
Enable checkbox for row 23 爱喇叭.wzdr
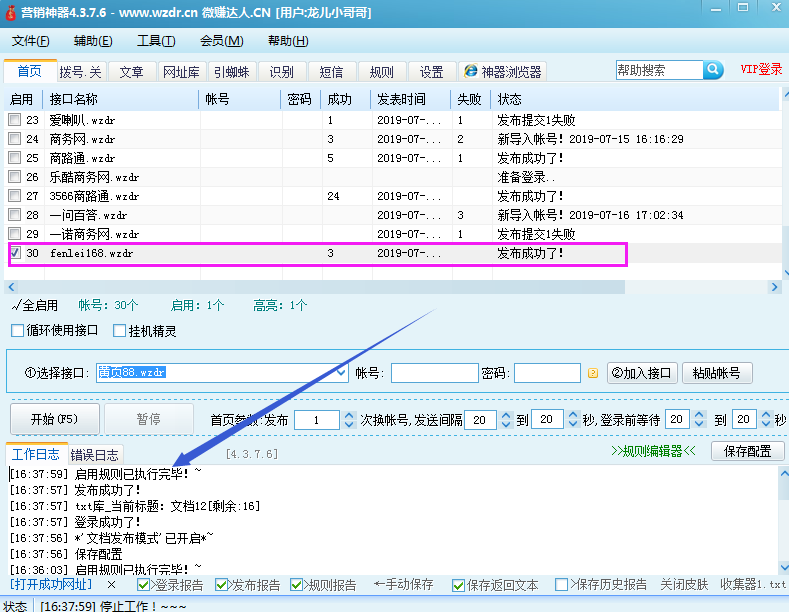15,120
